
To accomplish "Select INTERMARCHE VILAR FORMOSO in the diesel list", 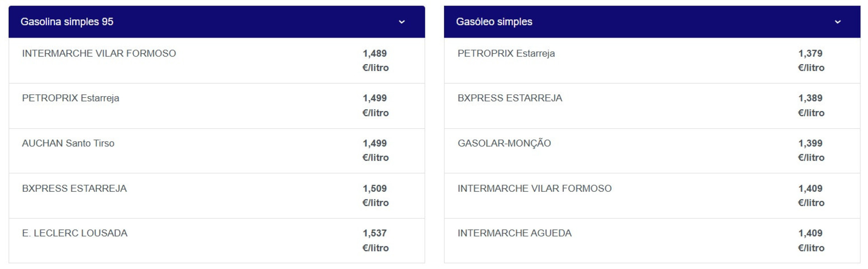I will (534, 188).
